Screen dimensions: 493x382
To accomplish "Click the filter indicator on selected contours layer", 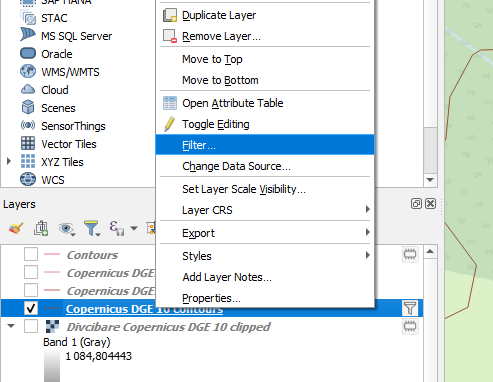I will [x=410, y=308].
